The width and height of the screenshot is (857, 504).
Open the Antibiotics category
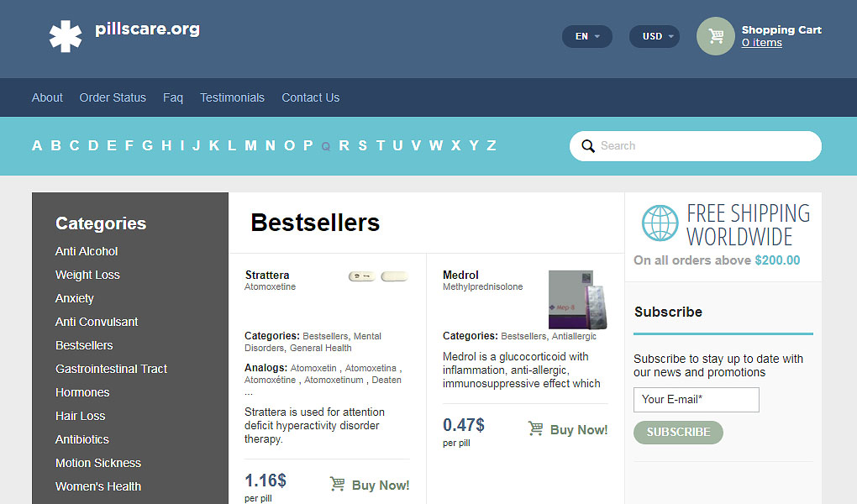click(82, 439)
